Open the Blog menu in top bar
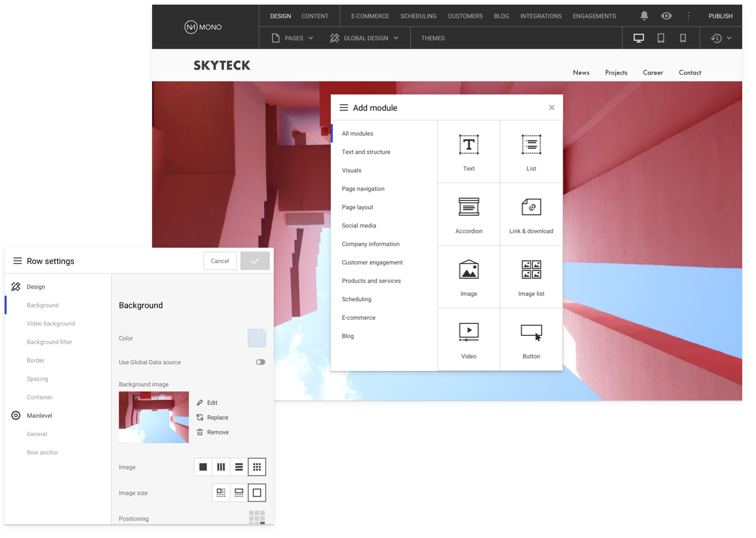 coord(501,16)
